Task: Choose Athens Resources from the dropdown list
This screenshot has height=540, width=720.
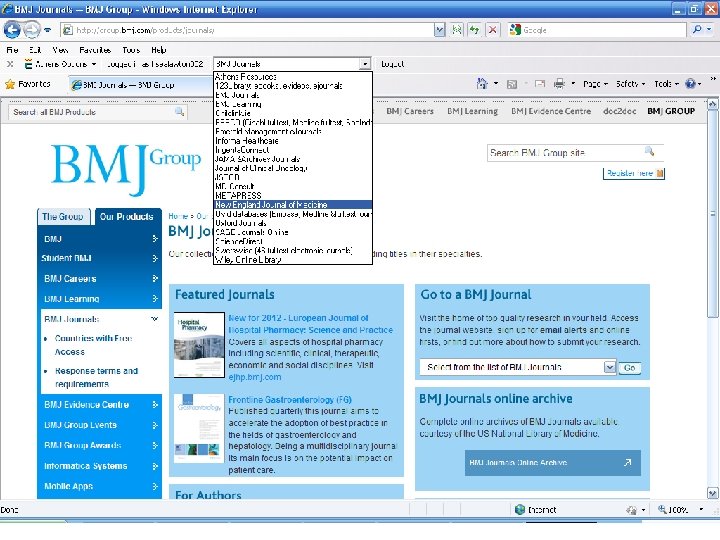Action: 293,77
